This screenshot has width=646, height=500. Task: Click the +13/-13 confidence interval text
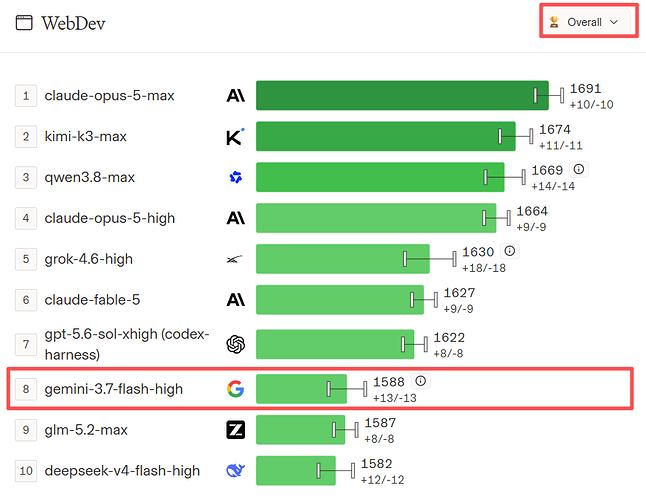coord(395,398)
